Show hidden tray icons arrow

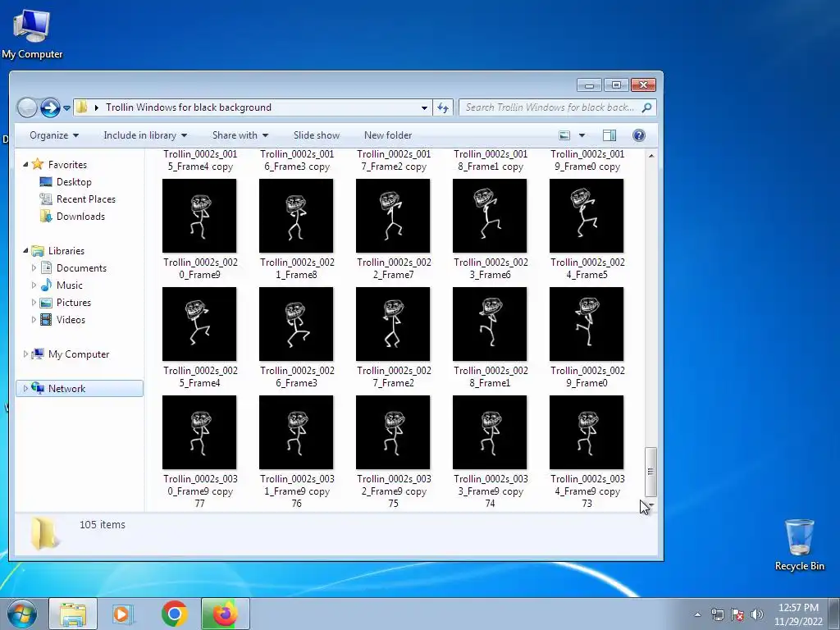pyautogui.click(x=697, y=614)
